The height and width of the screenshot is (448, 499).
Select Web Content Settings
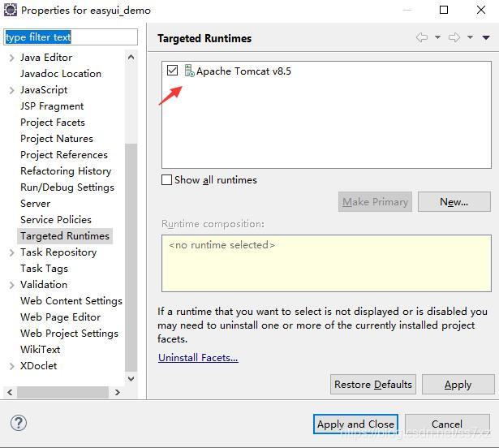[x=71, y=301]
